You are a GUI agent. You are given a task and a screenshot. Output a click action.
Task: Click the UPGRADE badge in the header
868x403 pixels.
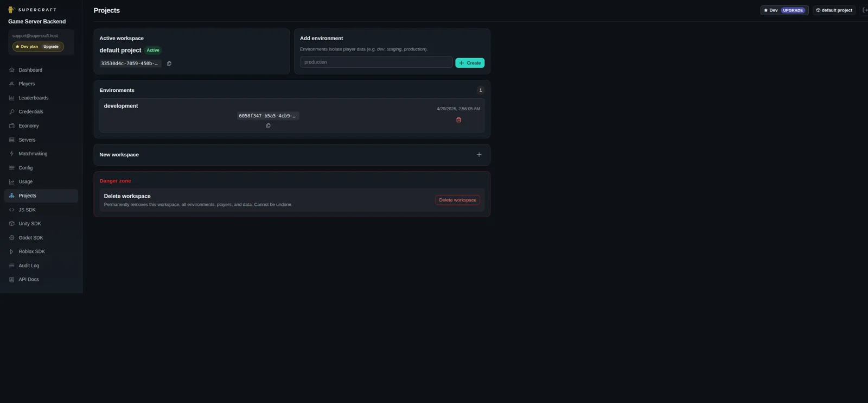tap(793, 10)
